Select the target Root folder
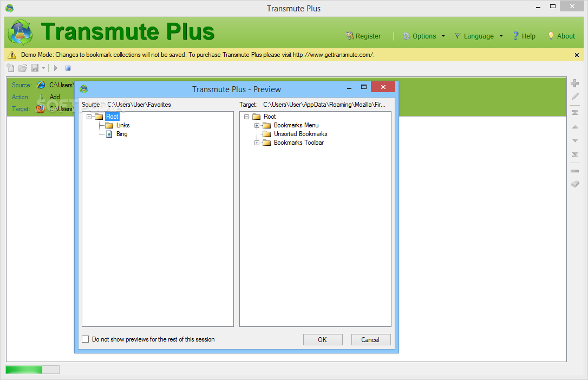This screenshot has width=588, height=380. pyautogui.click(x=270, y=117)
